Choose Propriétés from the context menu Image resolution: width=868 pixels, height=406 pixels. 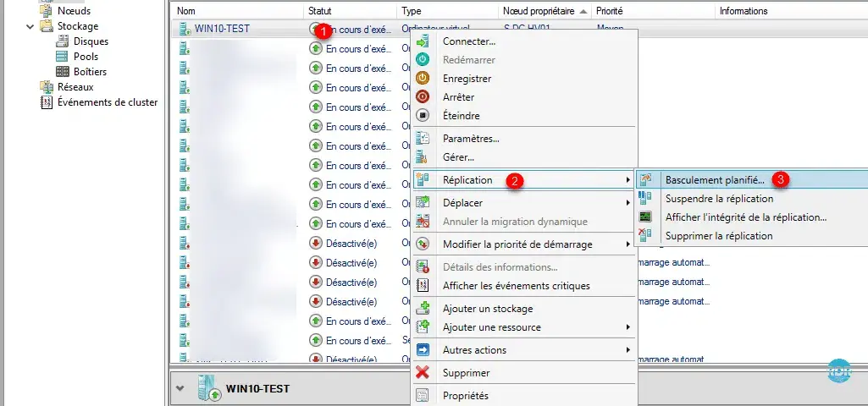(x=524, y=396)
